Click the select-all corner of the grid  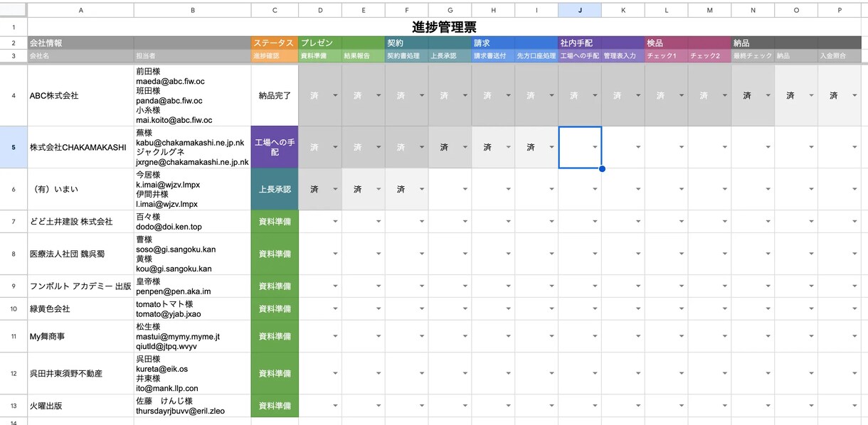pos(14,10)
